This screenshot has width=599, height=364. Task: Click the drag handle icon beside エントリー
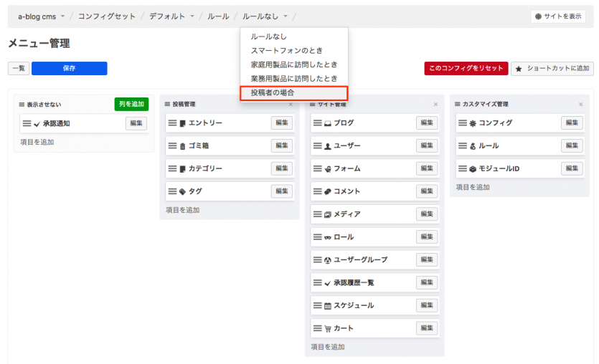[x=172, y=123]
